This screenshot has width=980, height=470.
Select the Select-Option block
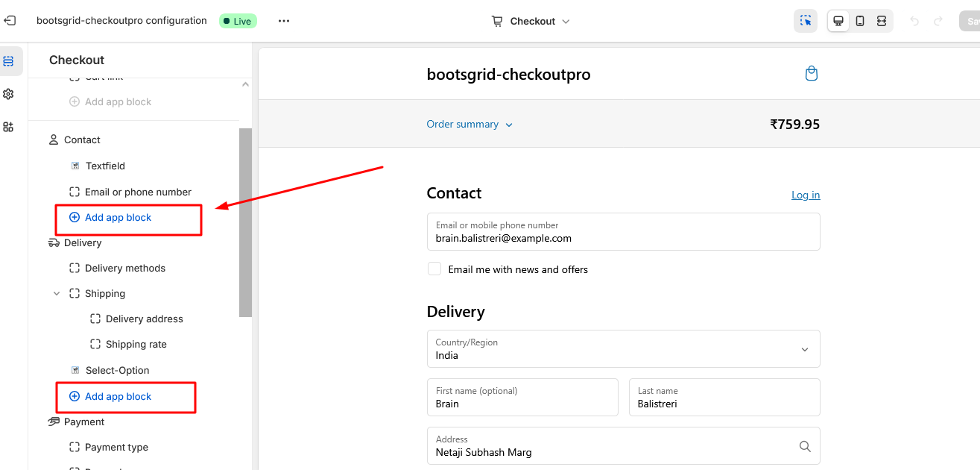click(117, 370)
